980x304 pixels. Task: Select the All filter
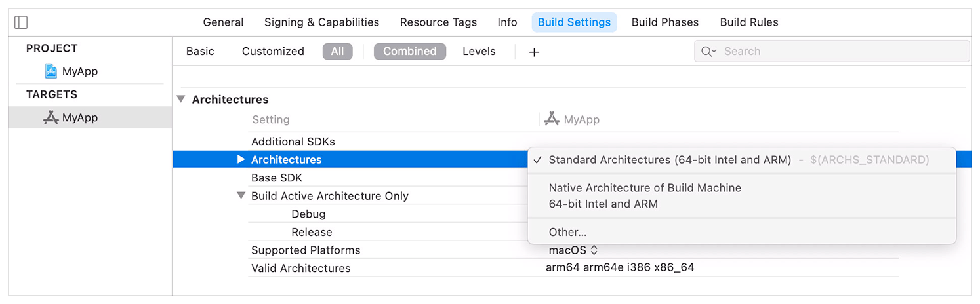[x=337, y=51]
